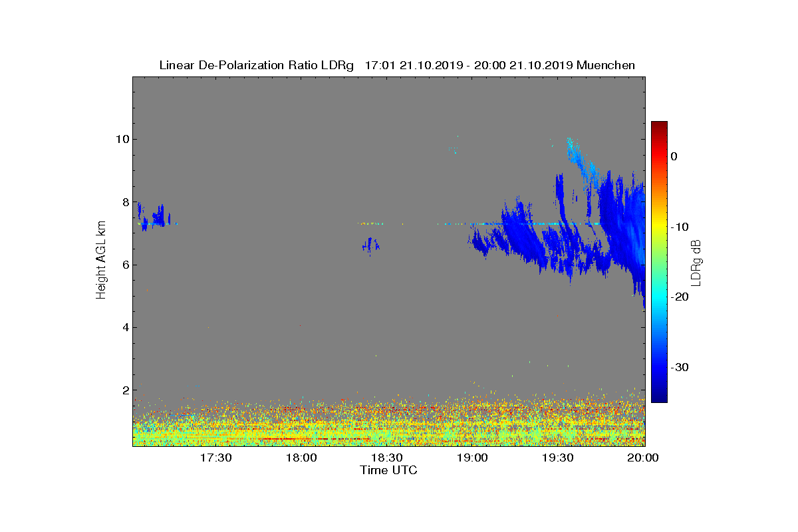Click the plot title 'Linear De-Polarization Ratio LDRg'
798x532 pixels.
pyautogui.click(x=257, y=65)
